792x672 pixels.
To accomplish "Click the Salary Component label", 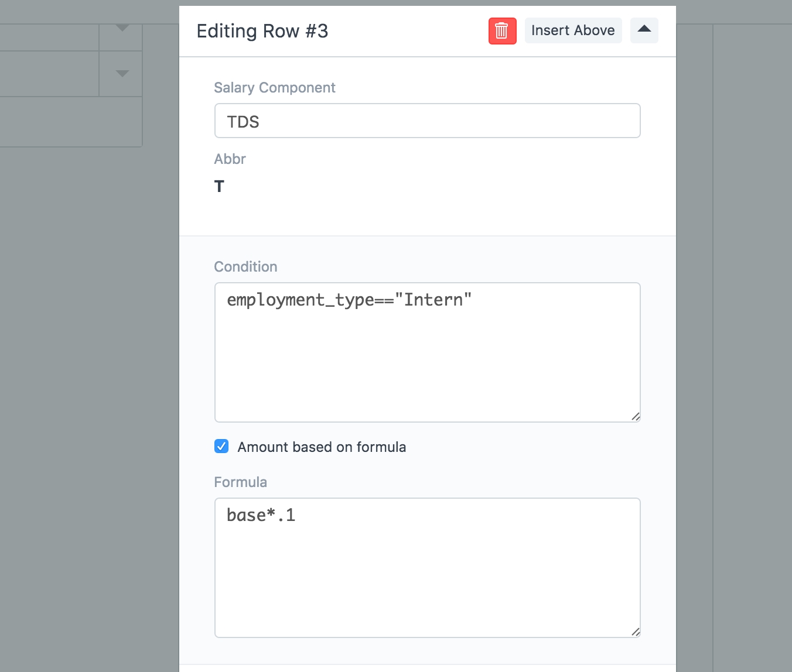I will pos(274,88).
